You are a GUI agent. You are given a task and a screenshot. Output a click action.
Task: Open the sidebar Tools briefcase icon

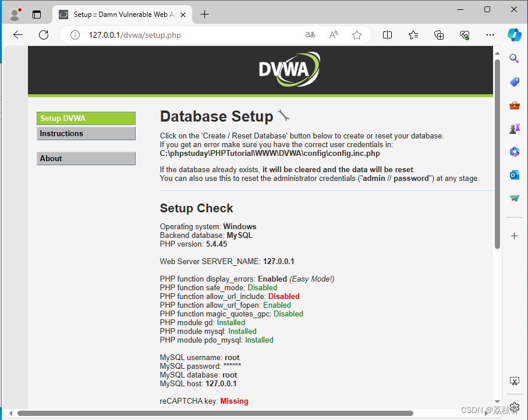(514, 105)
